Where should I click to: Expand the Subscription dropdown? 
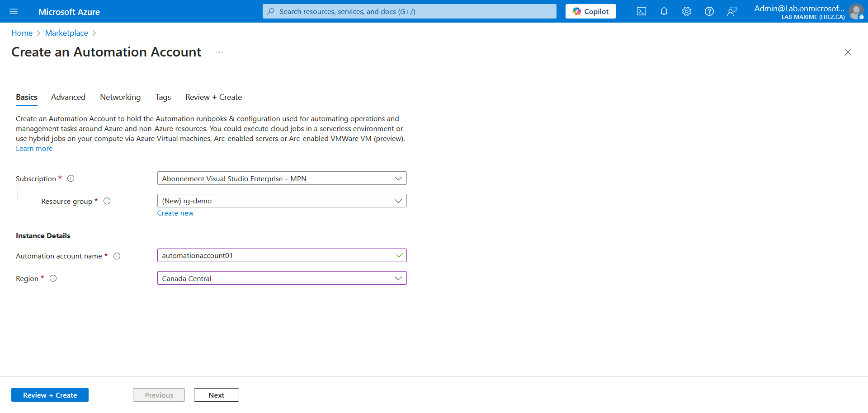coord(282,178)
